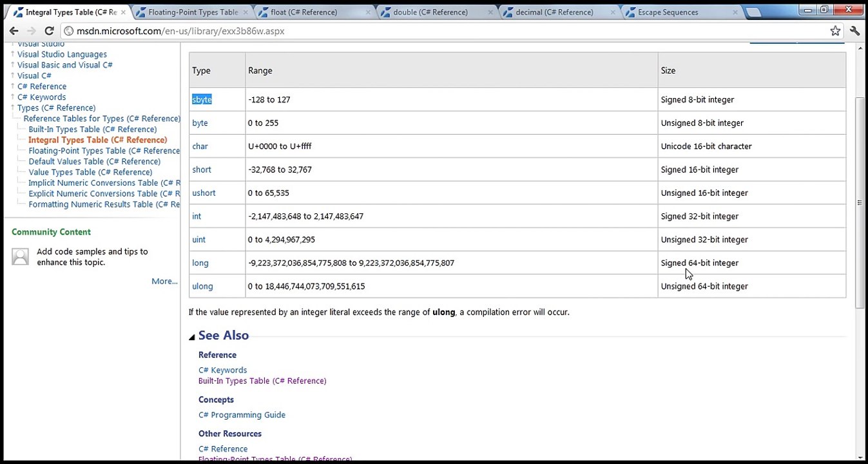Open Value Types Table in the sidebar
The image size is (868, 464).
[90, 172]
